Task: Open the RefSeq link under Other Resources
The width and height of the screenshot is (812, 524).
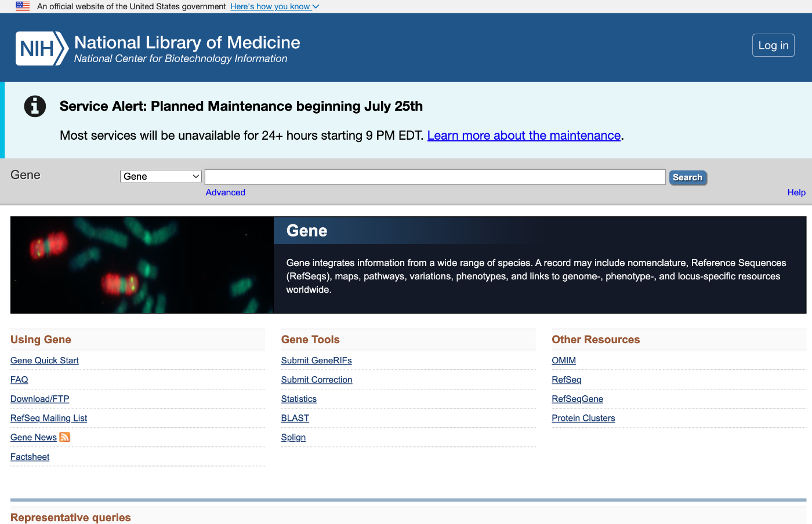Action: [x=567, y=380]
